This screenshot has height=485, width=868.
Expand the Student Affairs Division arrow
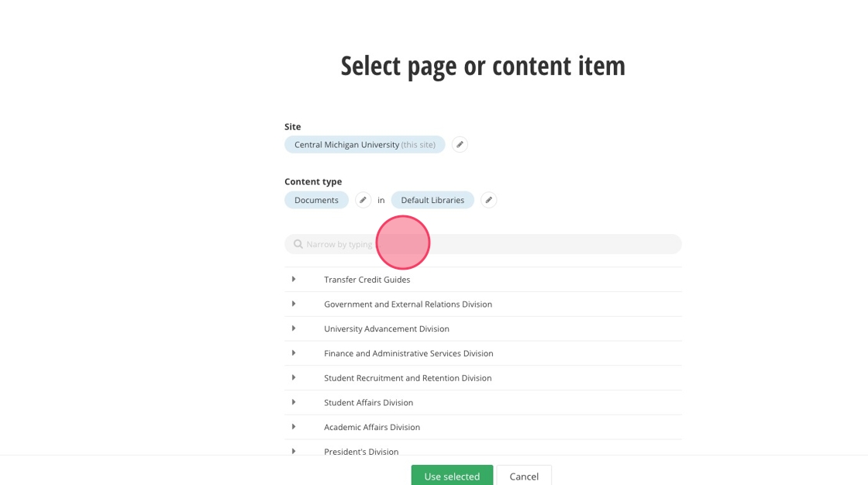294,402
